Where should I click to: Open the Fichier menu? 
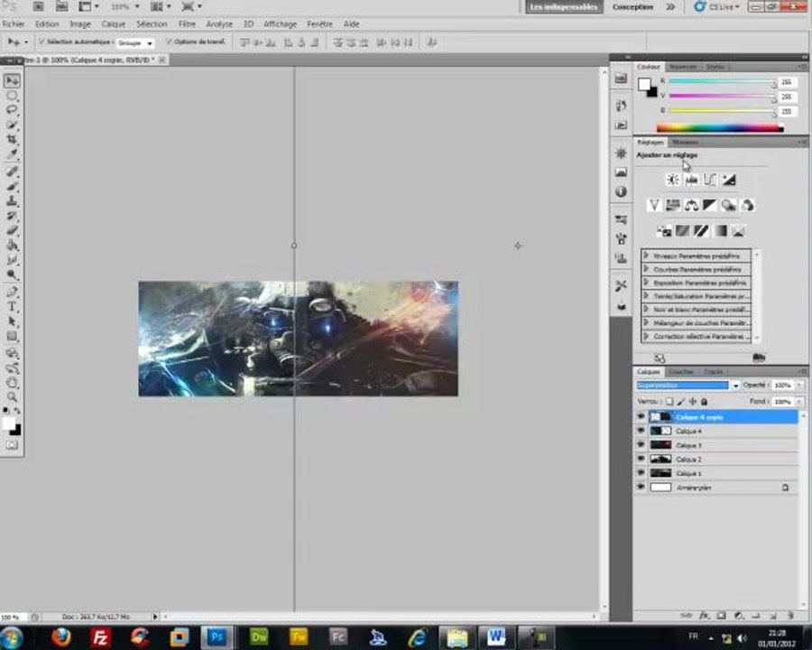14,23
